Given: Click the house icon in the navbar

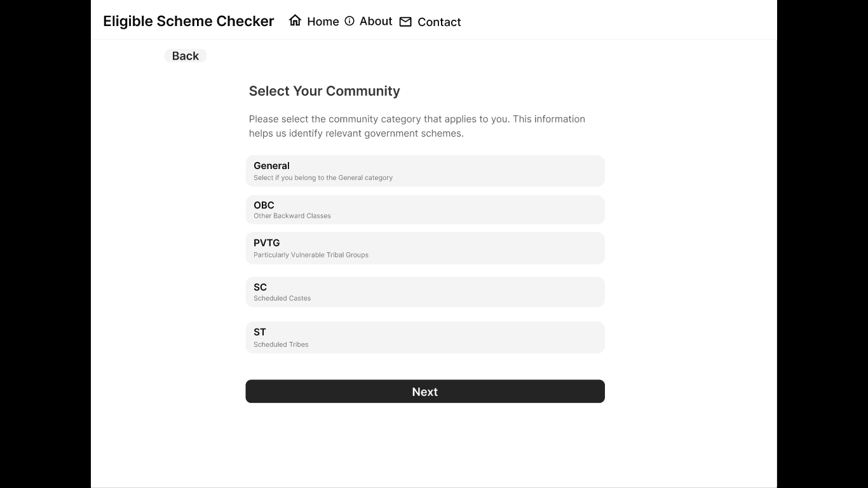Looking at the screenshot, I should 295,20.
